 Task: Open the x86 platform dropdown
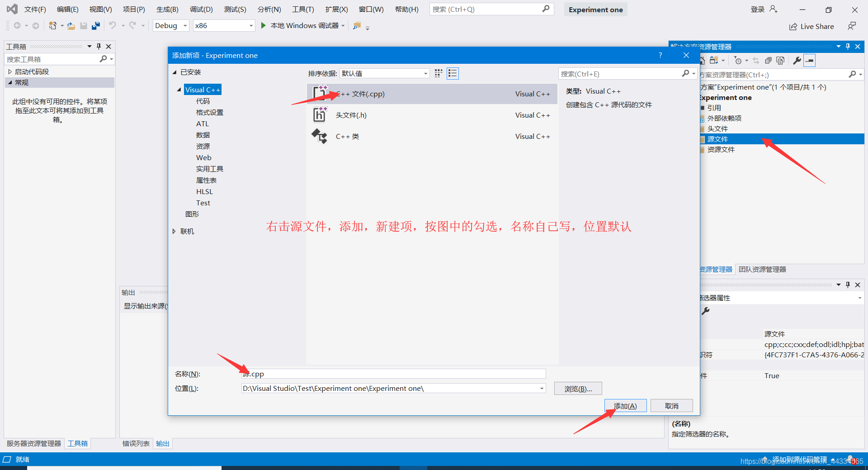251,26
